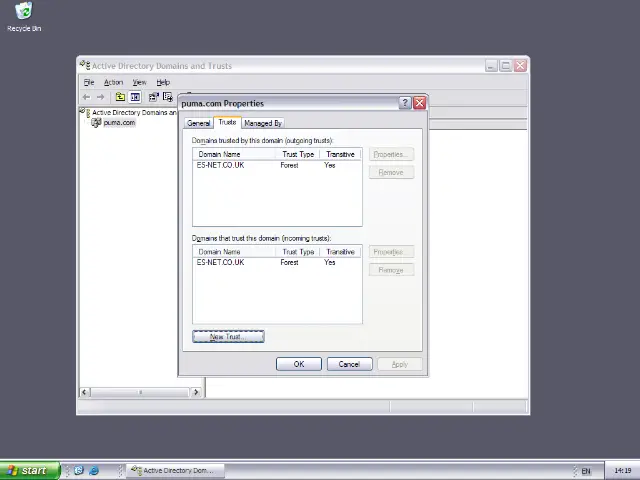Select ES-NET.CO.UK in the incoming trusts list
Image resolution: width=640 pixels, height=480 pixels.
click(x=220, y=262)
